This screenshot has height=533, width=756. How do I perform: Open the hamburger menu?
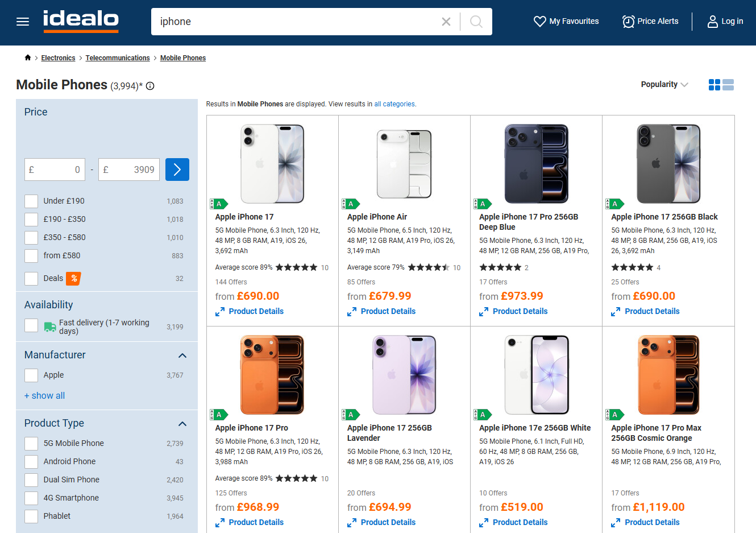coord(23,22)
